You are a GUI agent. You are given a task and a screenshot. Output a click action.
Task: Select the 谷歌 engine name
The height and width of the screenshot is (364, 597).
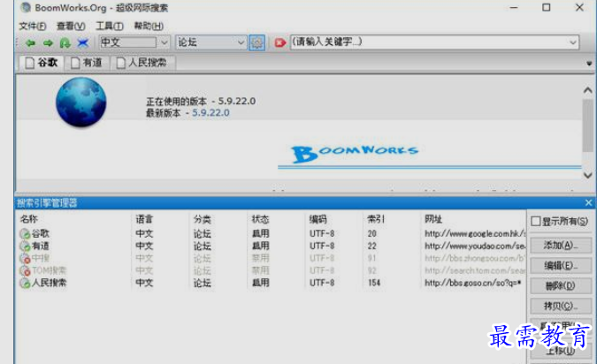click(x=41, y=233)
